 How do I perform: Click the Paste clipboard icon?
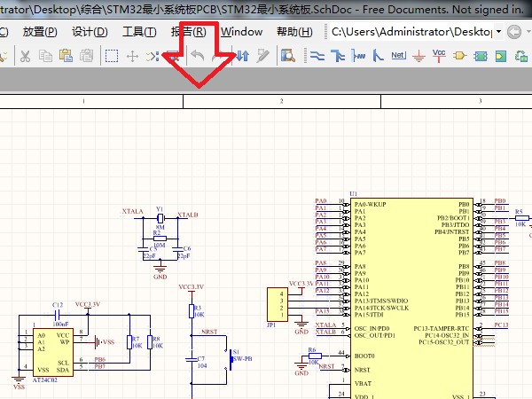click(66, 56)
